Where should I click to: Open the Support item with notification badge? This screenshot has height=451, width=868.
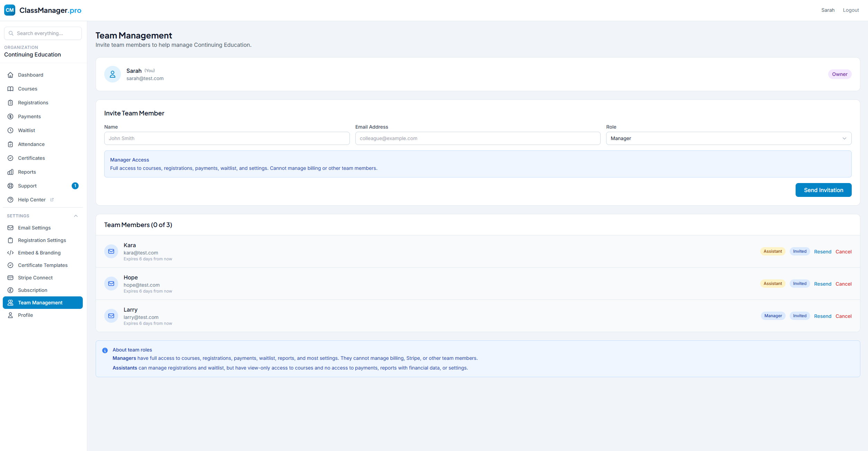(27, 185)
